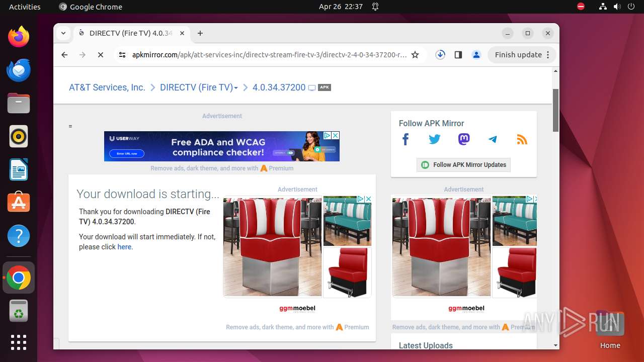Screen dimensions: 644x362
Task: Close the UserWay banner ad
Action: [336, 135]
